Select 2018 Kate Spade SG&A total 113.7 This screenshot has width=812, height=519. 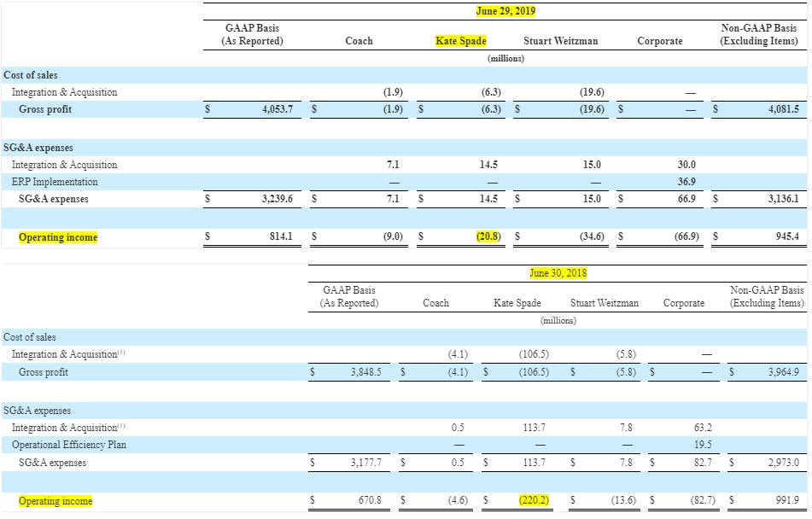(534, 463)
